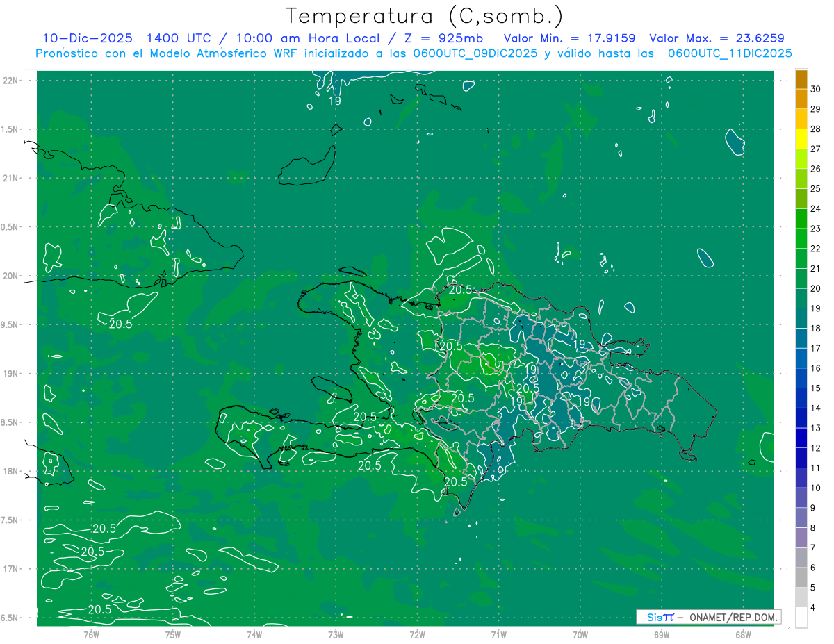This screenshot has width=834, height=644.
Task: Click the color scale value 16
Action: click(816, 368)
